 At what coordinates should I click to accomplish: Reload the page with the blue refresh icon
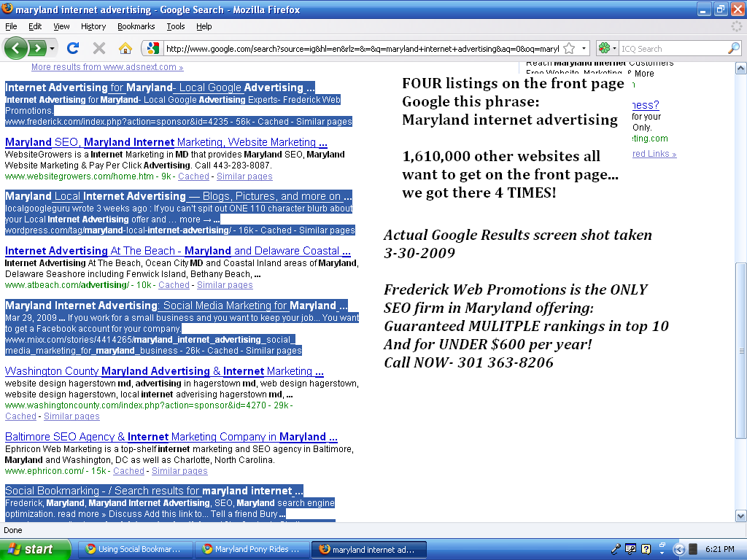point(73,48)
